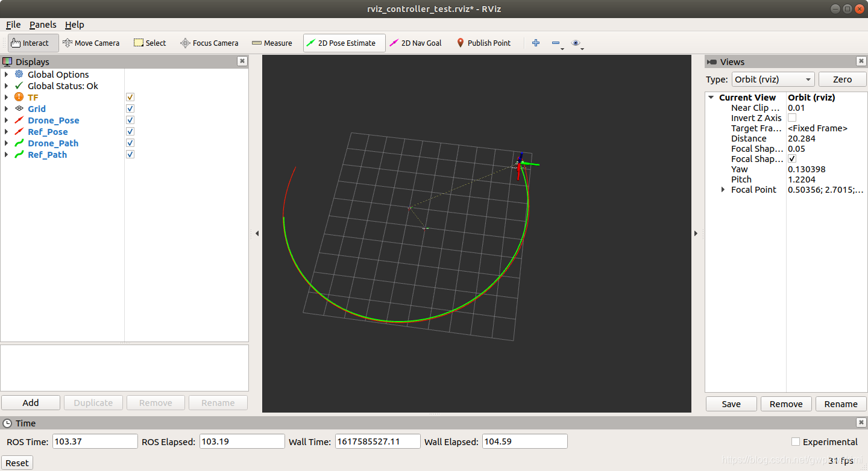Click the Time panel clock icon
The height and width of the screenshot is (471, 868).
[7, 423]
